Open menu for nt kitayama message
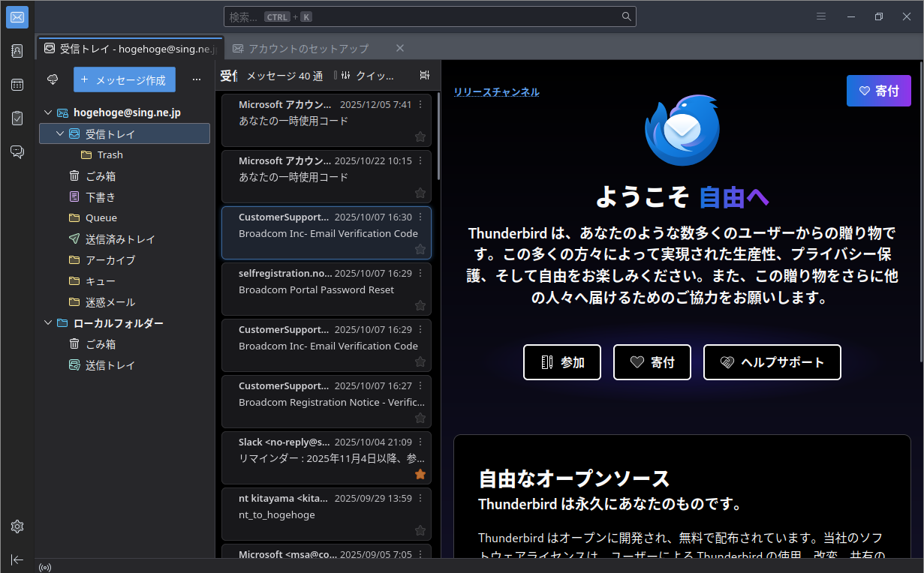 (x=420, y=498)
